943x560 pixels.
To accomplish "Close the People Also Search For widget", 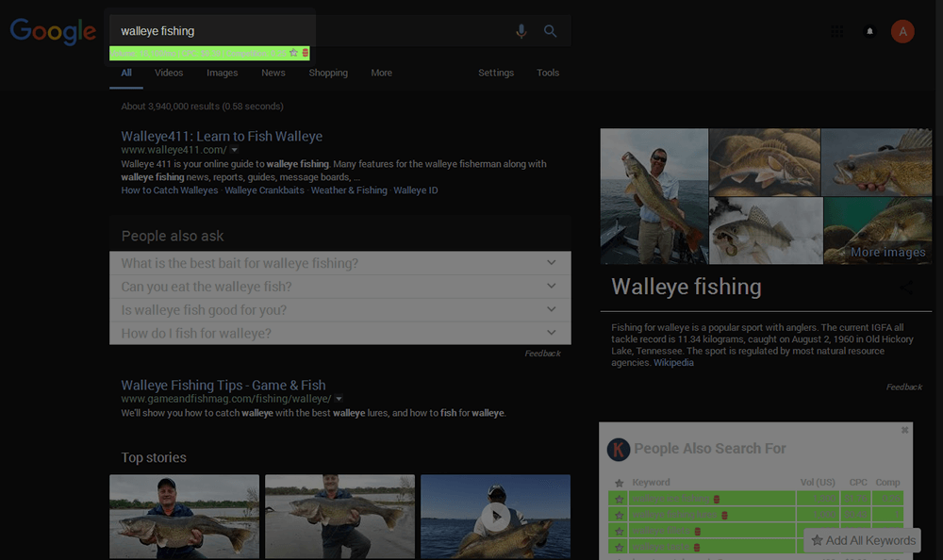I will [905, 430].
